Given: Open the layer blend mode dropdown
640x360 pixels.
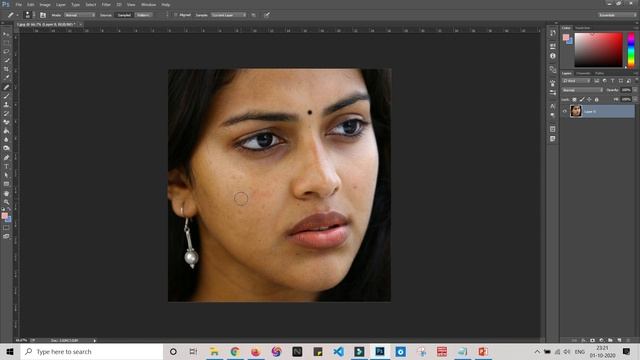Looking at the screenshot, I should coord(582,90).
